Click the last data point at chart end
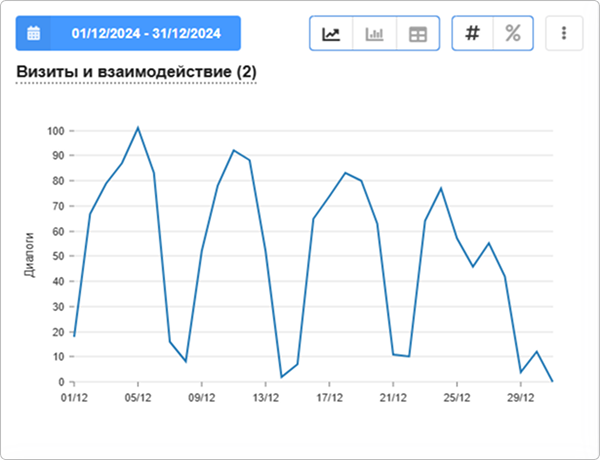The height and width of the screenshot is (460, 600). (552, 381)
